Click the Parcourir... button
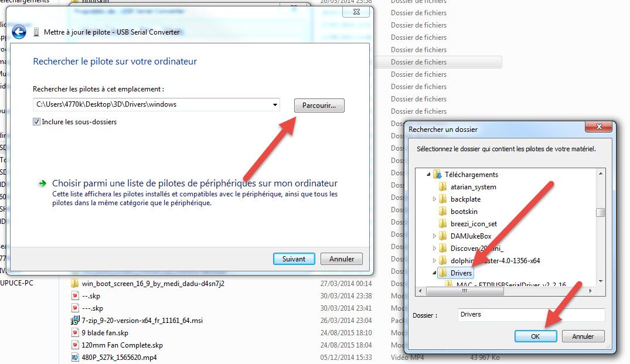Screen dimensions: 630x364 tap(319, 106)
